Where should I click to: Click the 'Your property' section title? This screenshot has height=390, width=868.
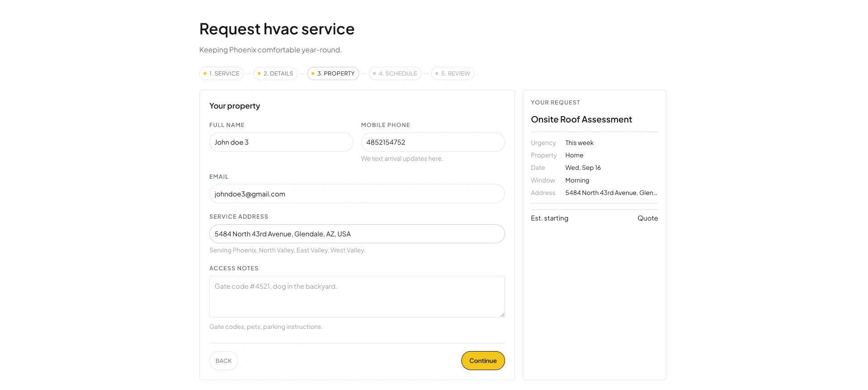[235, 106]
